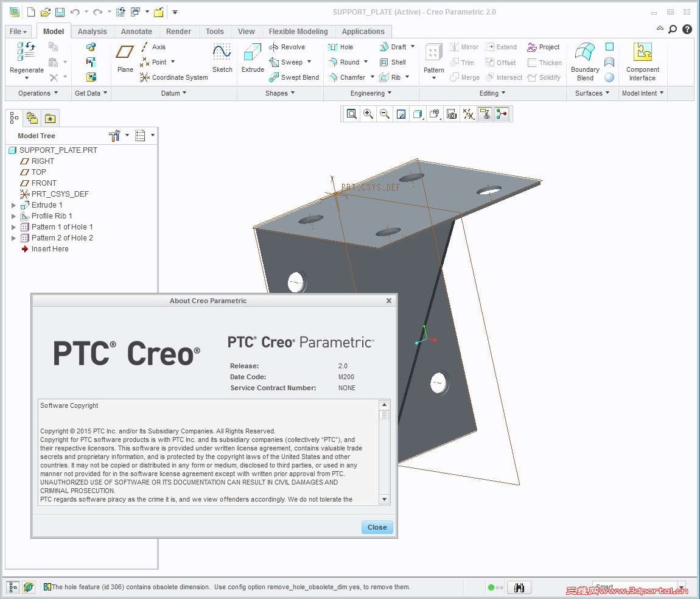Click Swept Blend tool
Screen dimensions: 700x599
click(294, 77)
